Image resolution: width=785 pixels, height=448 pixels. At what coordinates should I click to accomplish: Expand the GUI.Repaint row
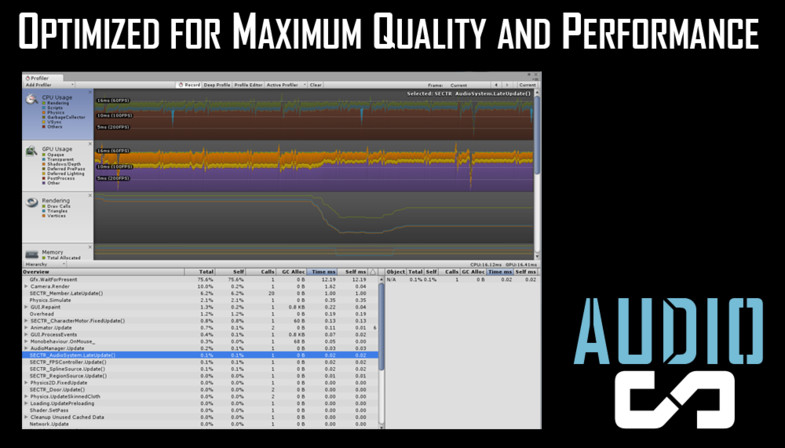[26, 307]
